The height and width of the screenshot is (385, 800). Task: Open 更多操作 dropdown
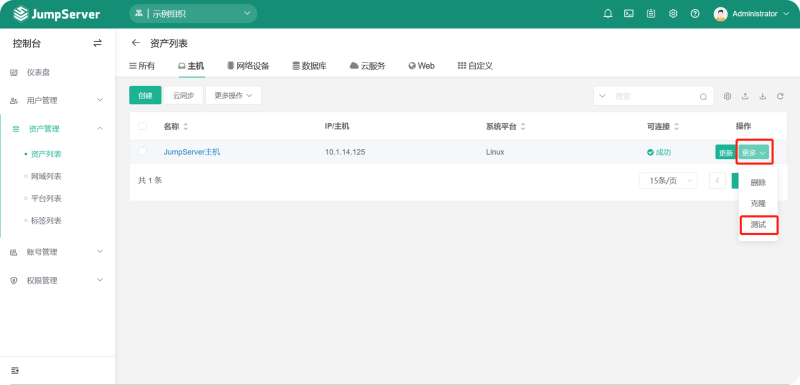point(233,95)
